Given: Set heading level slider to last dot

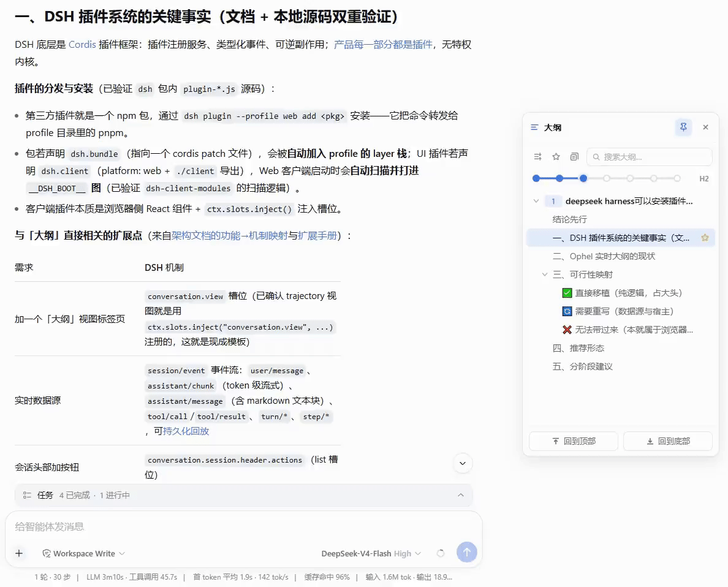Looking at the screenshot, I should pos(677,178).
